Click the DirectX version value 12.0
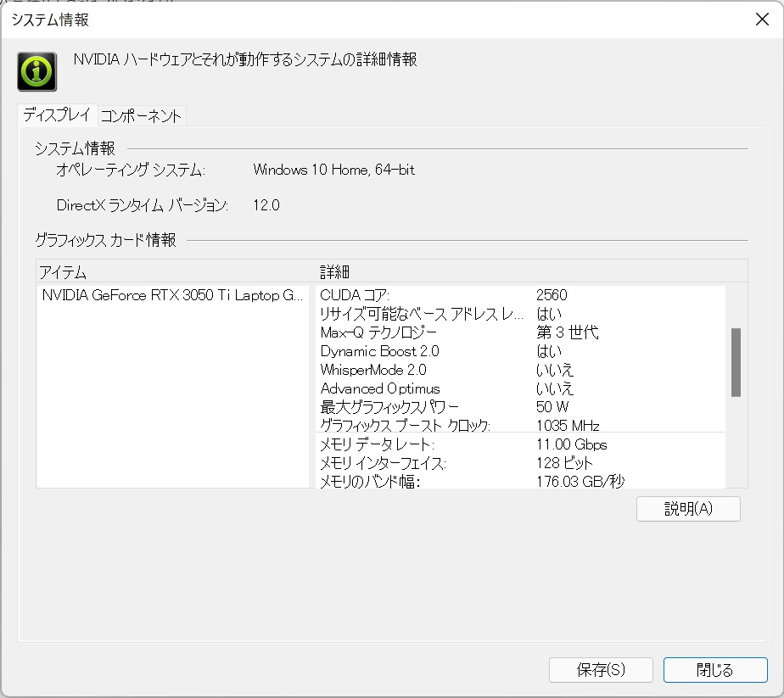 pos(266,205)
